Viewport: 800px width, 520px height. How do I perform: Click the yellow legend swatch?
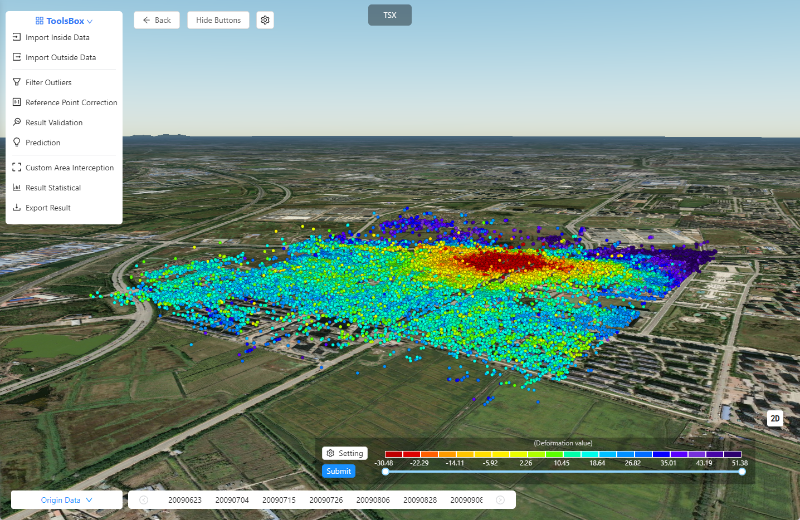point(501,454)
